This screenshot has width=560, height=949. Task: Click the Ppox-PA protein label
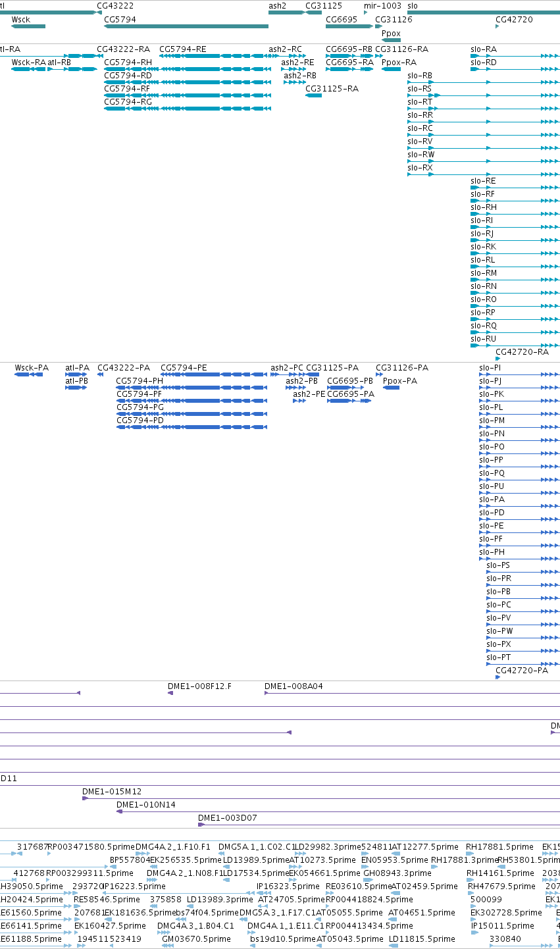click(400, 381)
